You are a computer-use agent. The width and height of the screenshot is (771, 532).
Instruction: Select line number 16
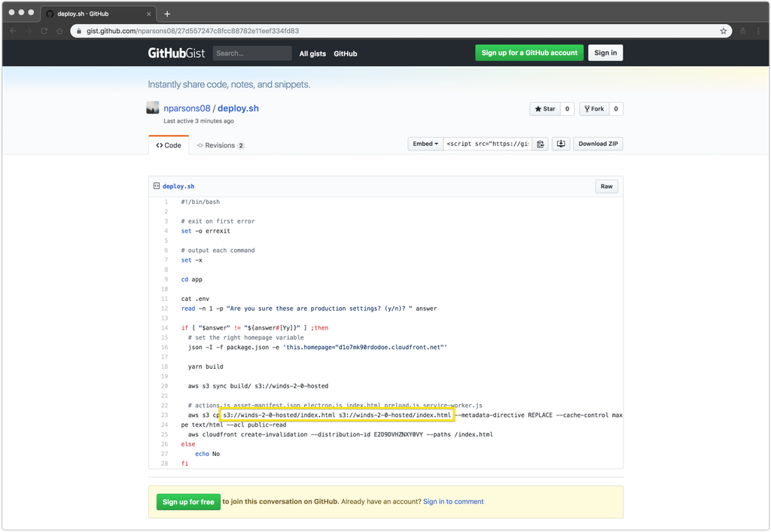(x=165, y=348)
